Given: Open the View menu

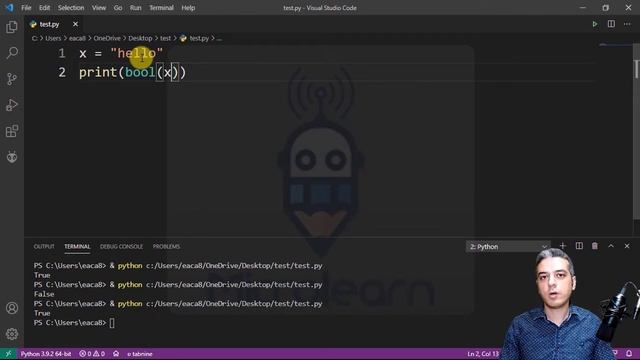Looking at the screenshot, I should tap(99, 8).
